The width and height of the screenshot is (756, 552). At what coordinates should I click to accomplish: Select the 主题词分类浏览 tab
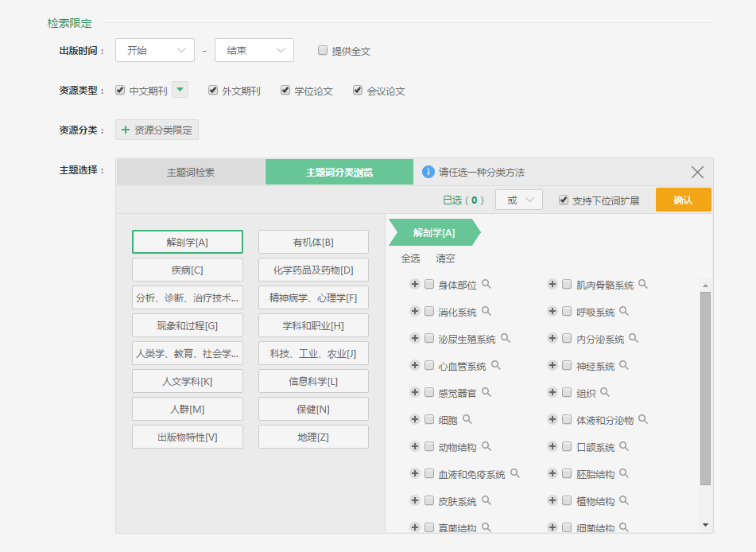[x=339, y=172]
